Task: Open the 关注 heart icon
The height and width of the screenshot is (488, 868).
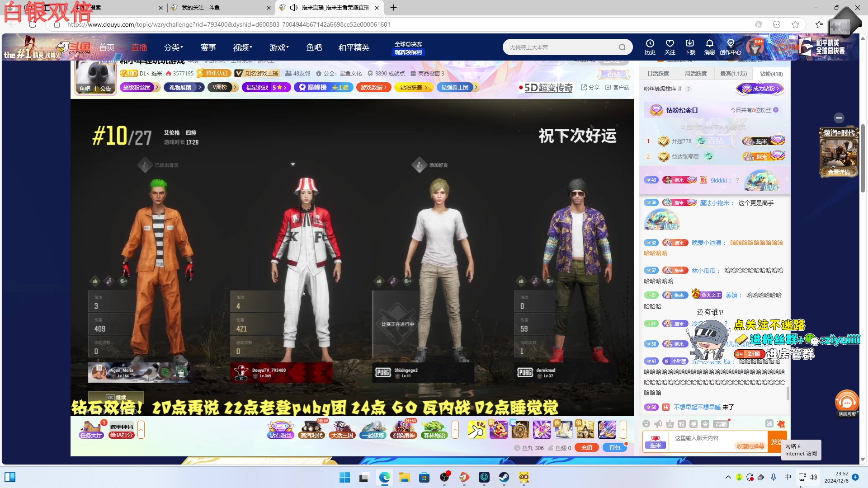Action: point(670,47)
